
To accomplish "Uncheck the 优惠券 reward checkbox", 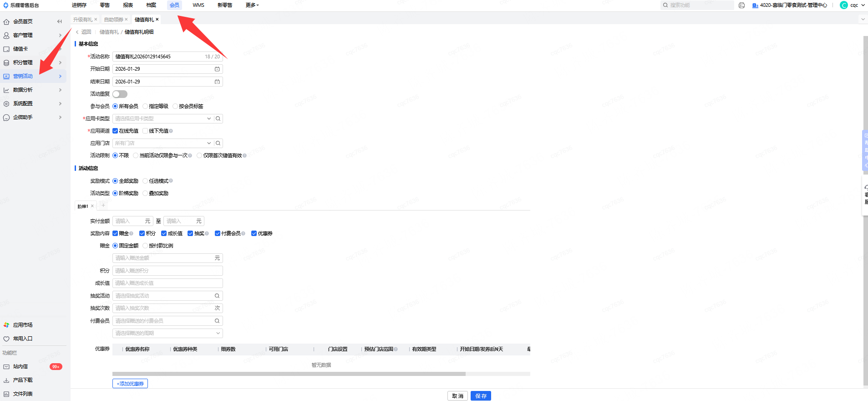I will click(x=254, y=233).
